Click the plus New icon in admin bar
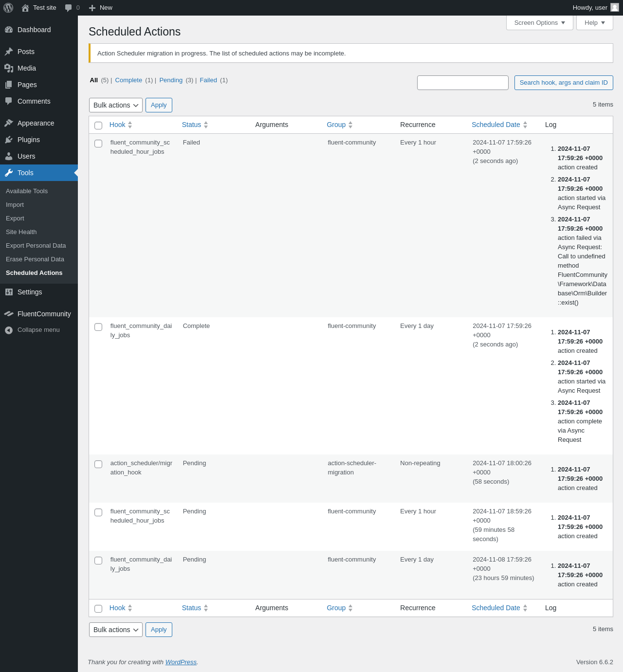The image size is (623, 672). click(x=92, y=8)
